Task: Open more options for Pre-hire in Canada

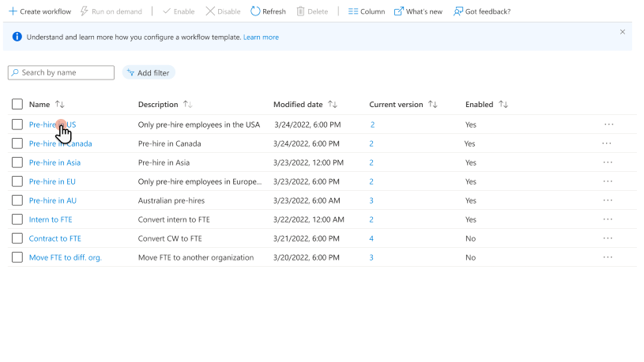Action: (607, 143)
